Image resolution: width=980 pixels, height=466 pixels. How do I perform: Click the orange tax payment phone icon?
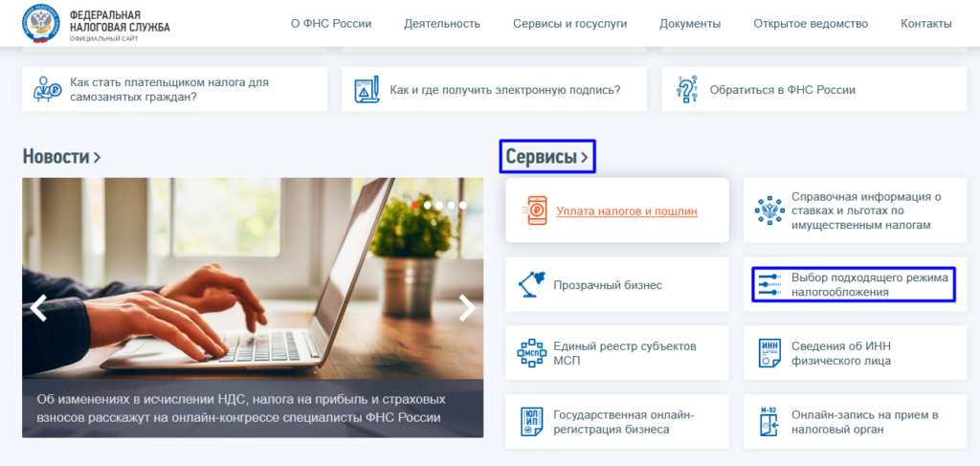click(x=534, y=211)
